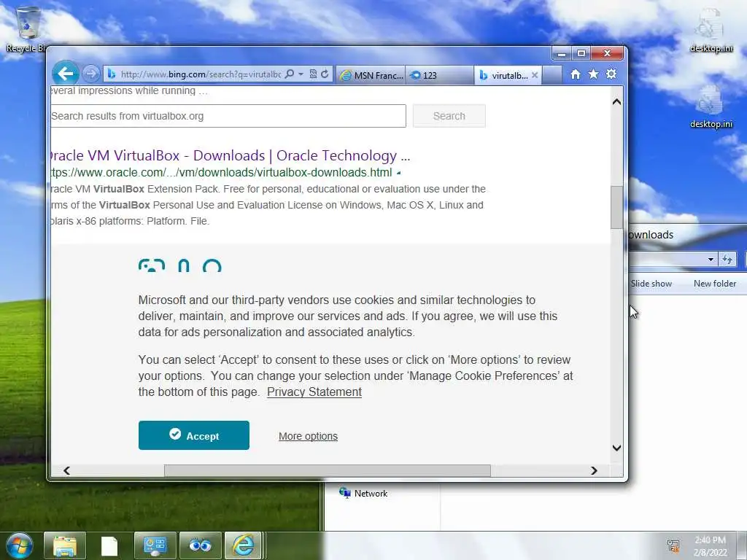Viewport: 747px width, 560px height.
Task: Open the Privacy Statement link
Action: point(314,392)
